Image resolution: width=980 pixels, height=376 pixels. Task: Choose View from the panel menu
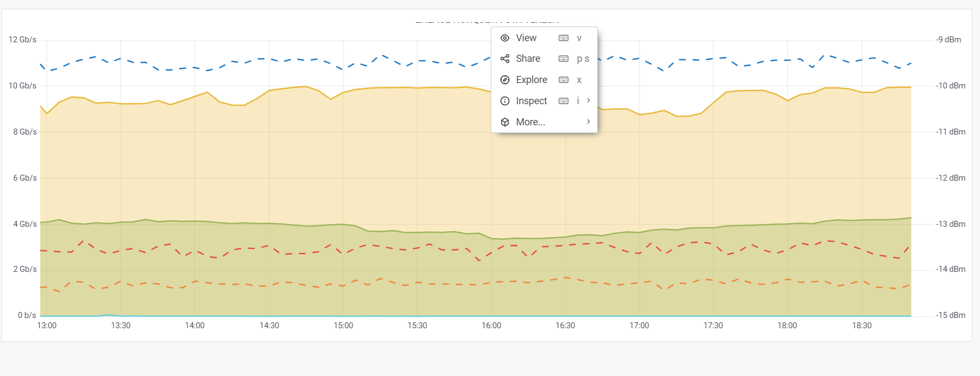(x=526, y=38)
